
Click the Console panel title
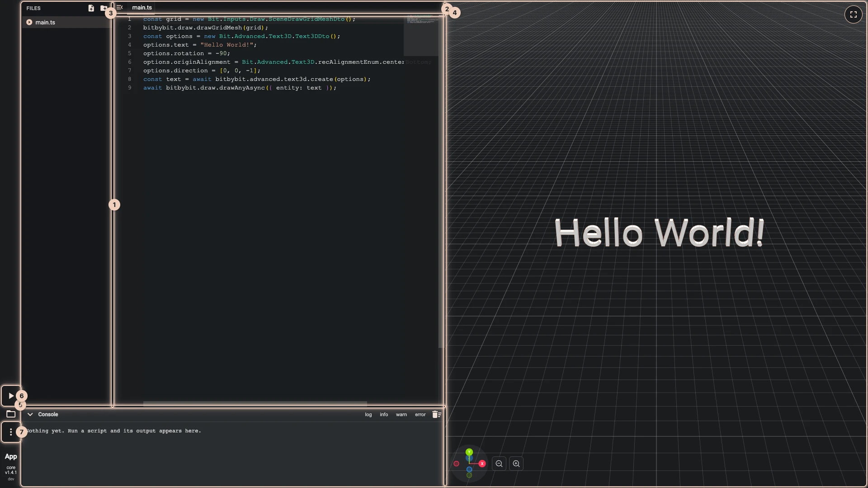coord(48,414)
